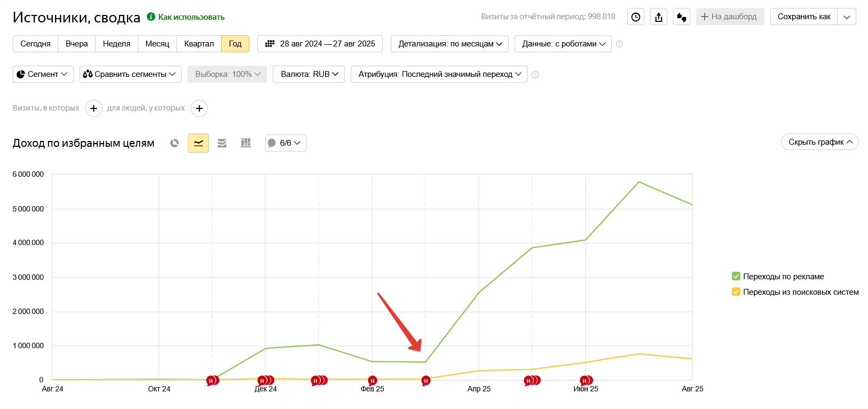The height and width of the screenshot is (409, 868).
Task: Open the thumbs up/down feedback icon
Action: click(682, 17)
